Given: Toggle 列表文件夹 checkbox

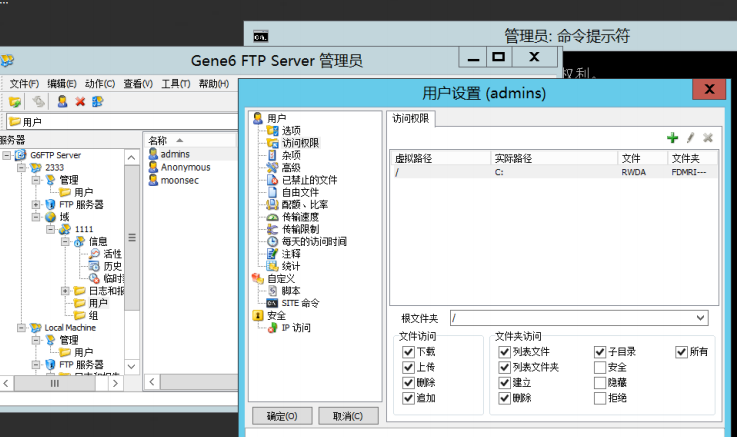Looking at the screenshot, I should click(505, 367).
